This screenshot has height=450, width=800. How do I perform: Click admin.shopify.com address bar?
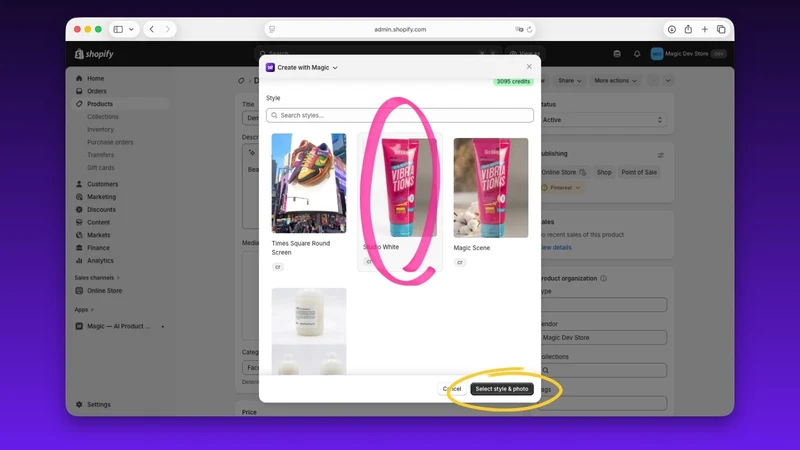coord(400,30)
